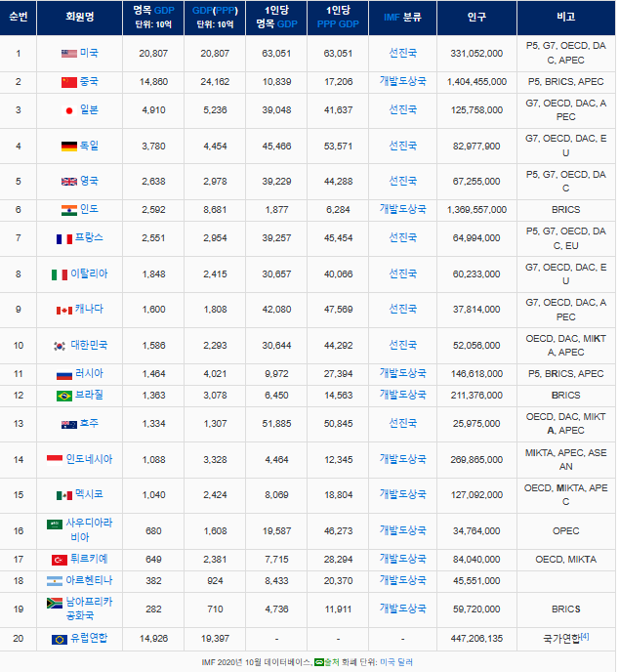This screenshot has height=672, width=619.
Task: Open the 남아프리카 공화국 country link
Action: click(x=89, y=609)
